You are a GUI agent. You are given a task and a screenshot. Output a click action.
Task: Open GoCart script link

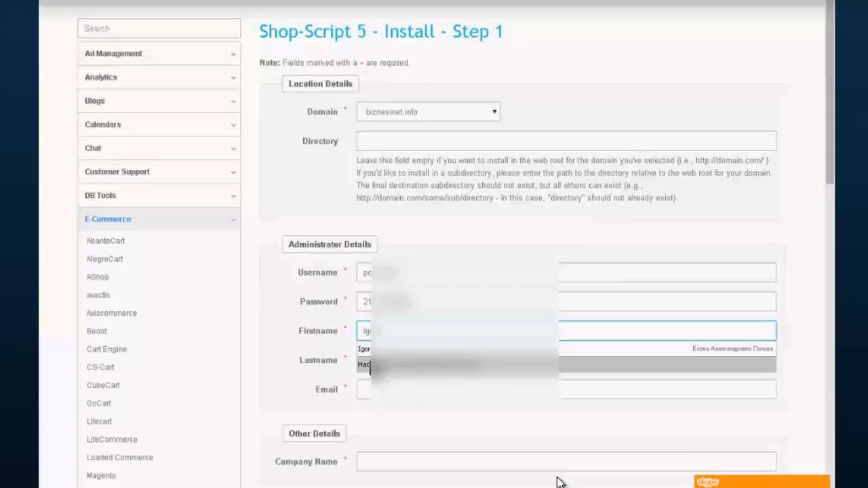pyautogui.click(x=99, y=403)
